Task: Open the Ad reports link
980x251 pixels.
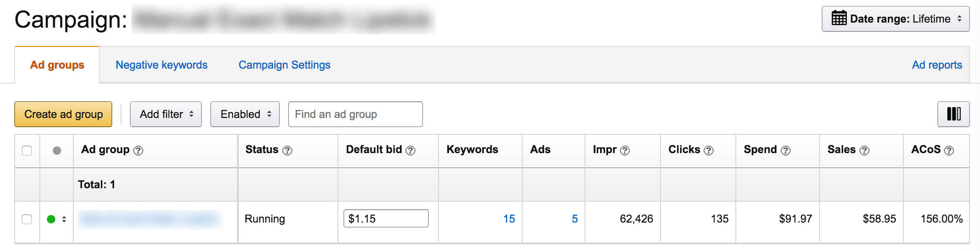Action: tap(937, 65)
